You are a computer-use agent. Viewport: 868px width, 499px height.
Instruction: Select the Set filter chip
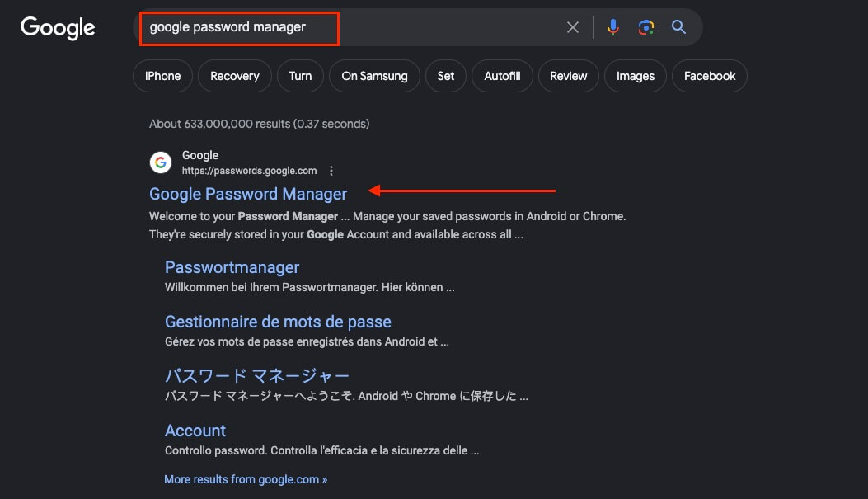pos(446,76)
